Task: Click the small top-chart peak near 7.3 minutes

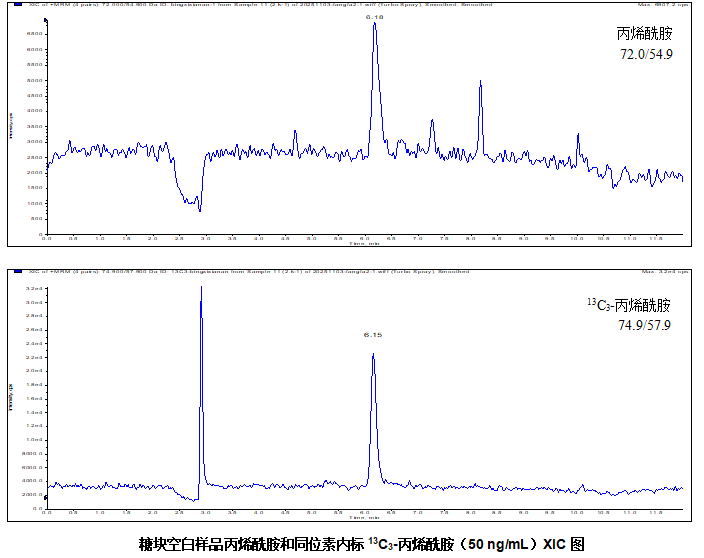Action: (432, 122)
